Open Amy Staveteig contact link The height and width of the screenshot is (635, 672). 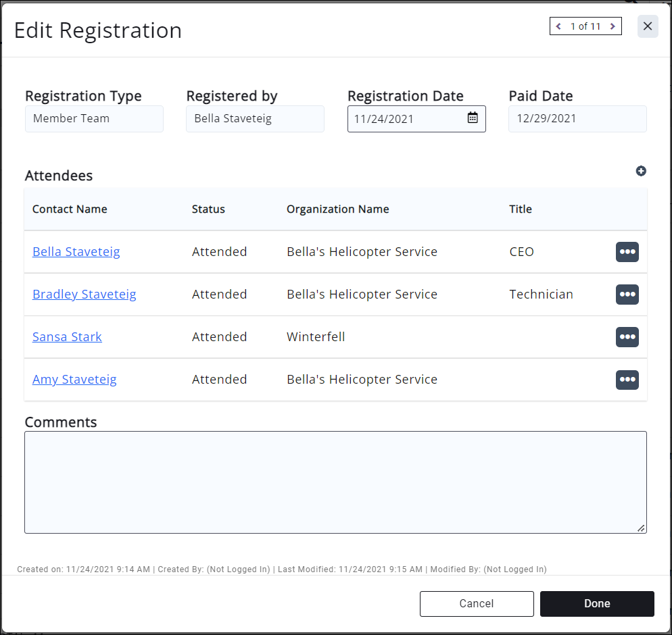click(74, 380)
